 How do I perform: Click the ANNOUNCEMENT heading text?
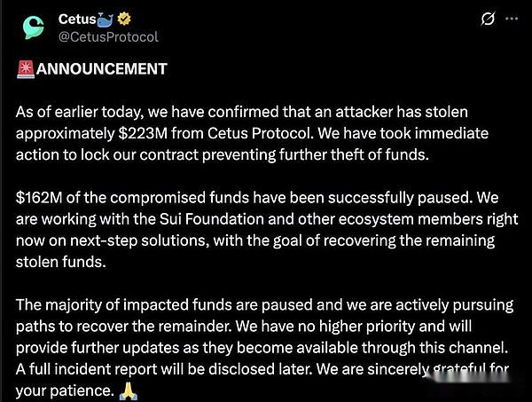(101, 69)
